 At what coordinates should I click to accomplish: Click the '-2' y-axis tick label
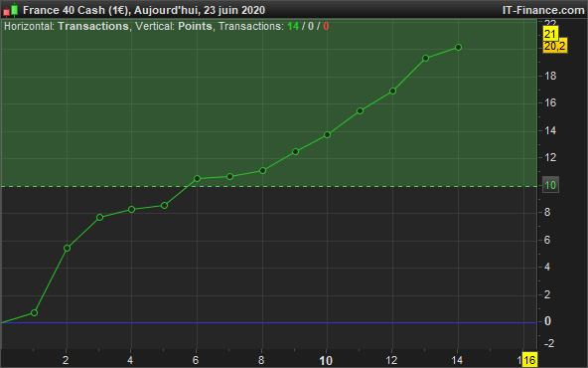[x=549, y=343]
